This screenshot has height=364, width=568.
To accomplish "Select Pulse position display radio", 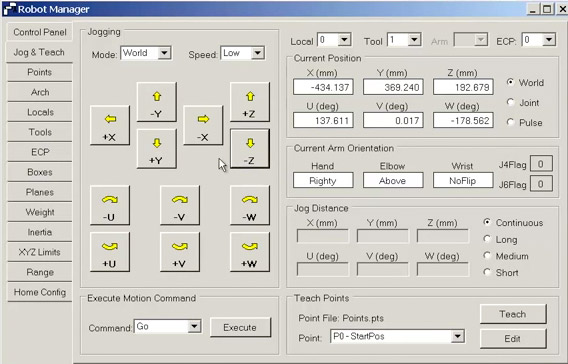I will [x=510, y=122].
